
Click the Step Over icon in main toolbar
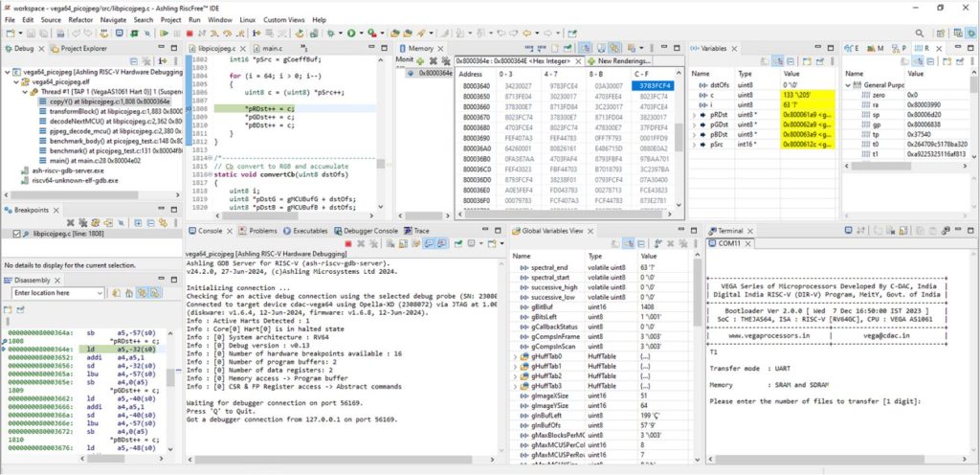pos(228,33)
